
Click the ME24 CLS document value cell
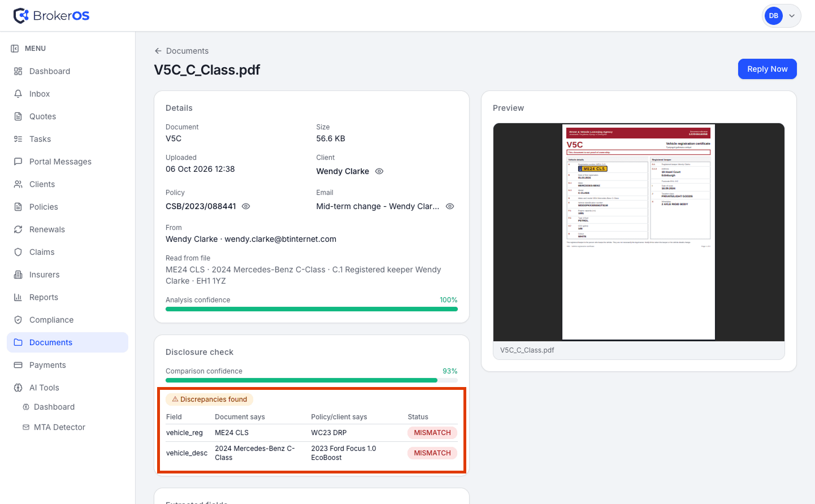(x=232, y=433)
